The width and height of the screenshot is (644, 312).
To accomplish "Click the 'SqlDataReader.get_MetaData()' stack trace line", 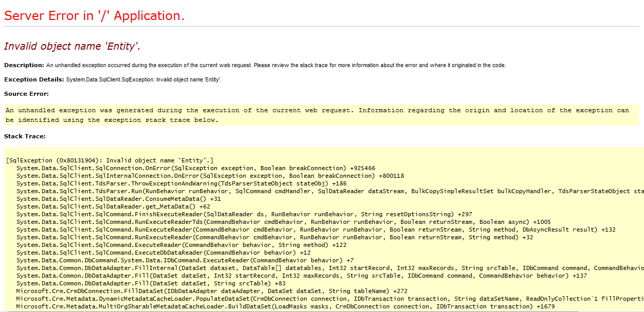I will [113, 206].
